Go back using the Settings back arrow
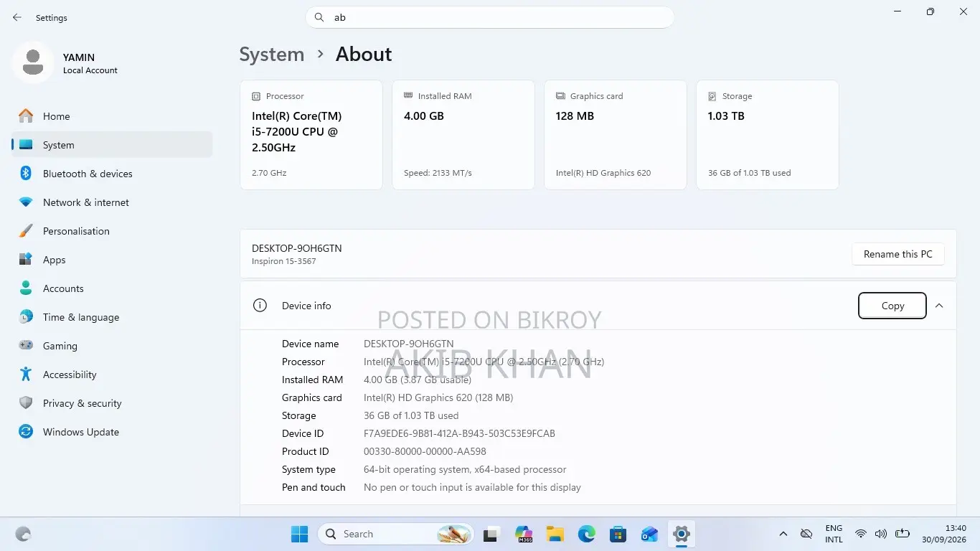980x551 pixels. [17, 17]
